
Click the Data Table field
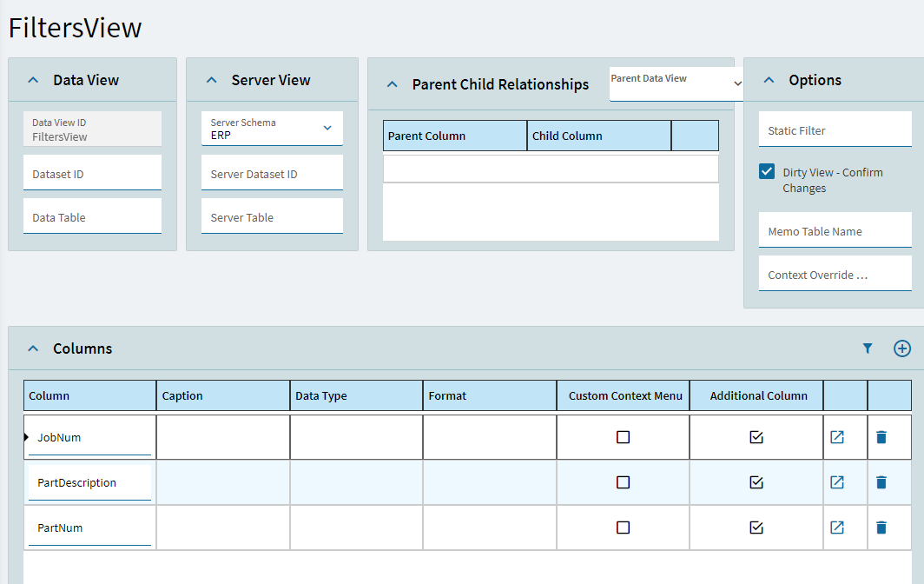coord(93,216)
